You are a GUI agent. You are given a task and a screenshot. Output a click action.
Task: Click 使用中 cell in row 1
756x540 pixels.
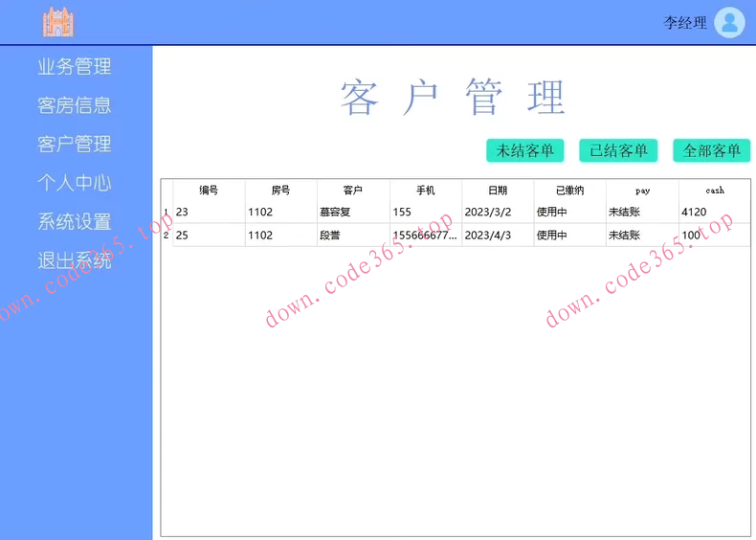pyautogui.click(x=570, y=212)
